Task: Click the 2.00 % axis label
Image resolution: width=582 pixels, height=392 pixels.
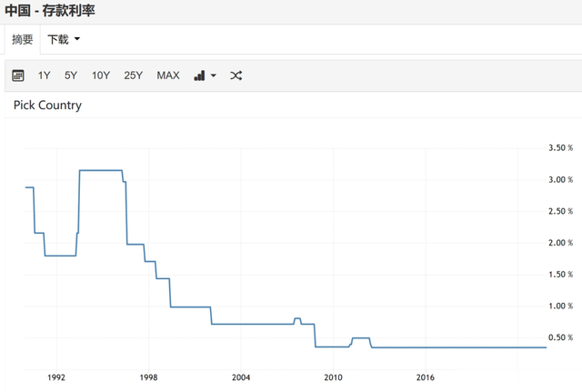Action: [x=560, y=243]
